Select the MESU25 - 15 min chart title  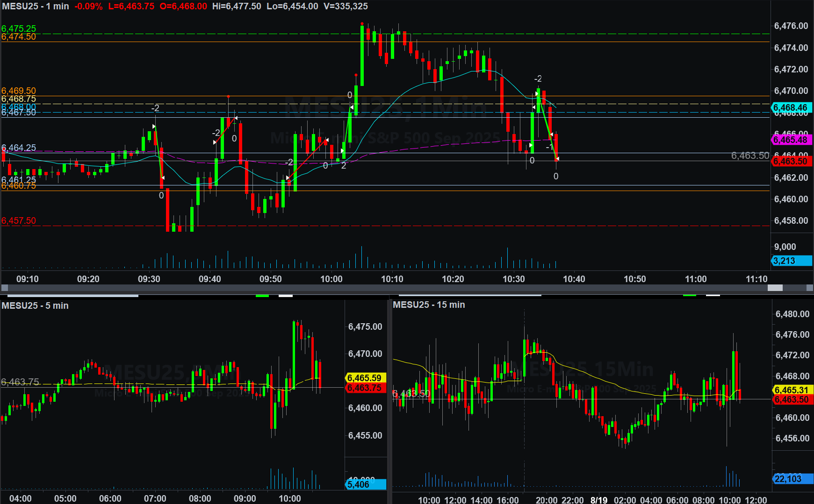click(x=429, y=305)
